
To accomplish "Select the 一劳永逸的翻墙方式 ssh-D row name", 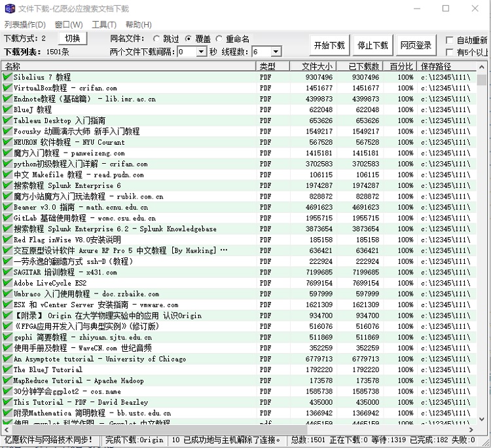I will pos(73,261).
